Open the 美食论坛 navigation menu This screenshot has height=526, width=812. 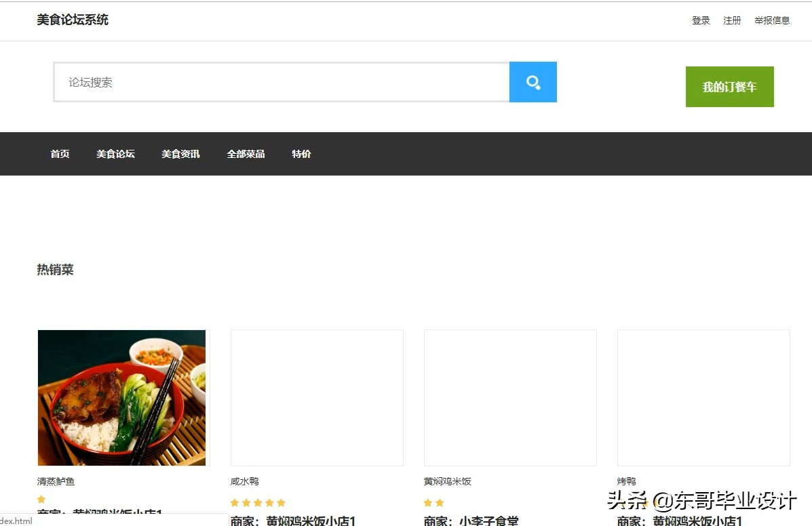(x=115, y=154)
